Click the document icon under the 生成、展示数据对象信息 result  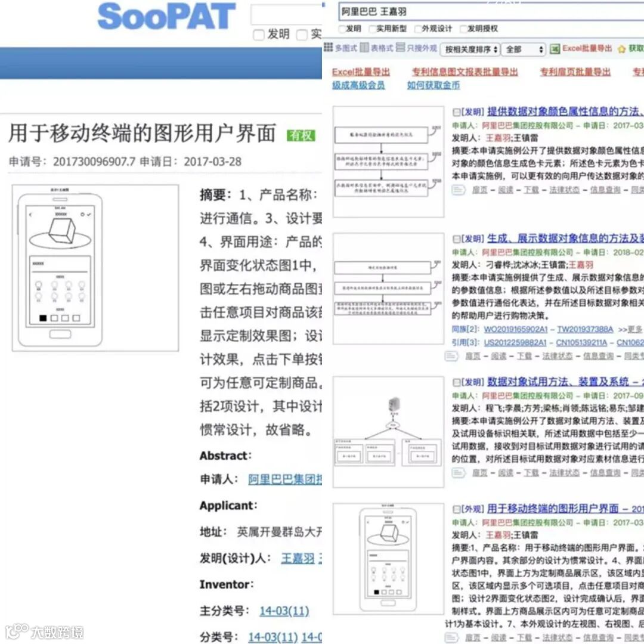click(x=451, y=355)
